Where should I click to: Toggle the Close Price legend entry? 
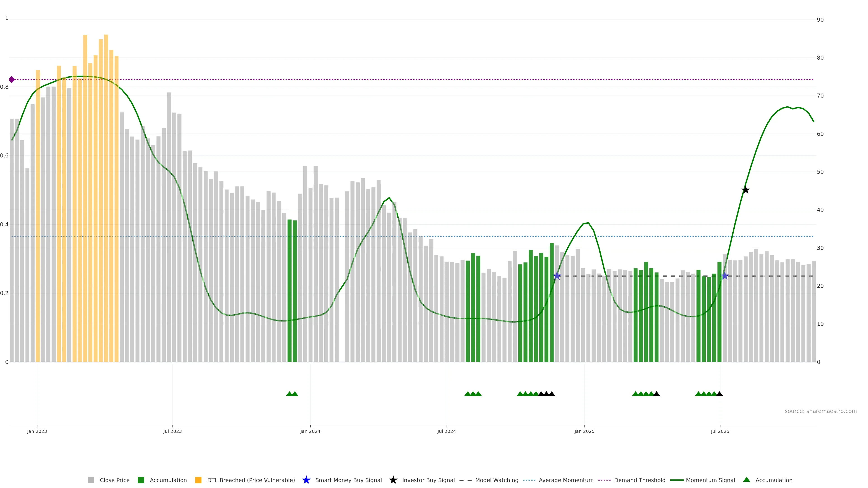[114, 480]
